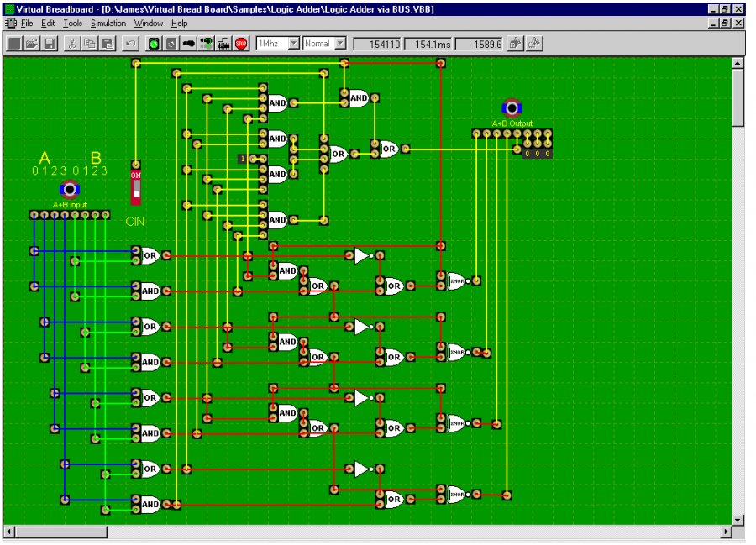Viewport: 756px width, 545px height.
Task: Undo last action with the arrow icon
Action: [x=130, y=44]
